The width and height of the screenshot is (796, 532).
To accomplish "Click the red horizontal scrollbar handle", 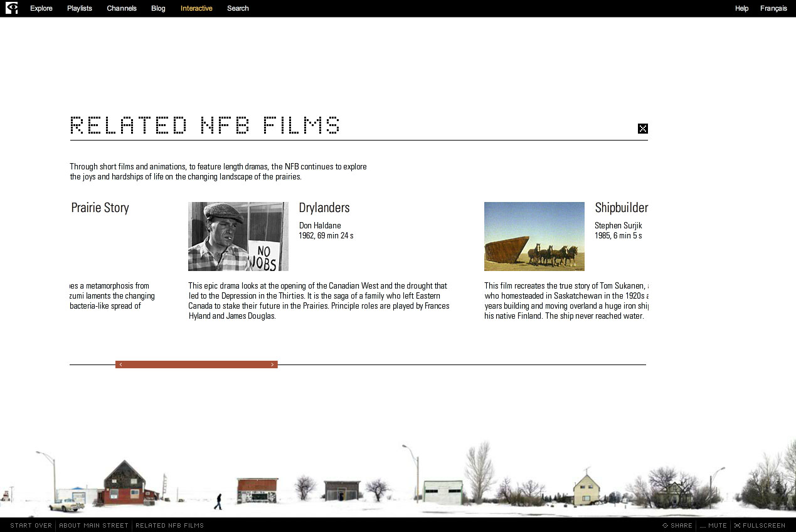I will [196, 364].
